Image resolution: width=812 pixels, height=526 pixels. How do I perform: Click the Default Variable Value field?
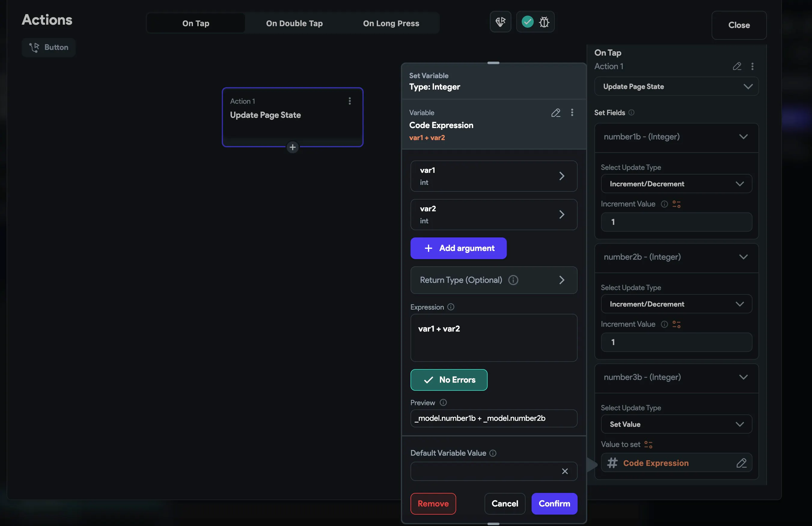tap(493, 471)
